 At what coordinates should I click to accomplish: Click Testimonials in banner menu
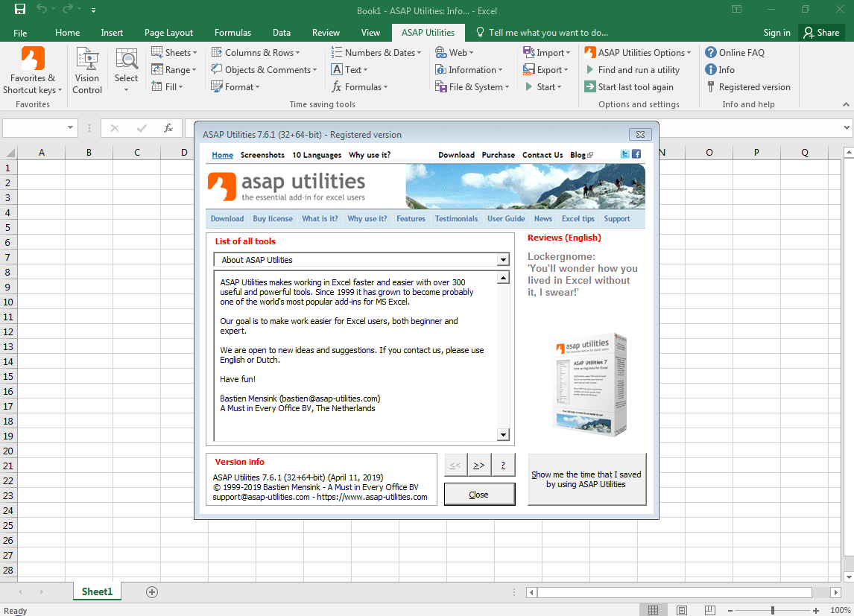tap(456, 219)
